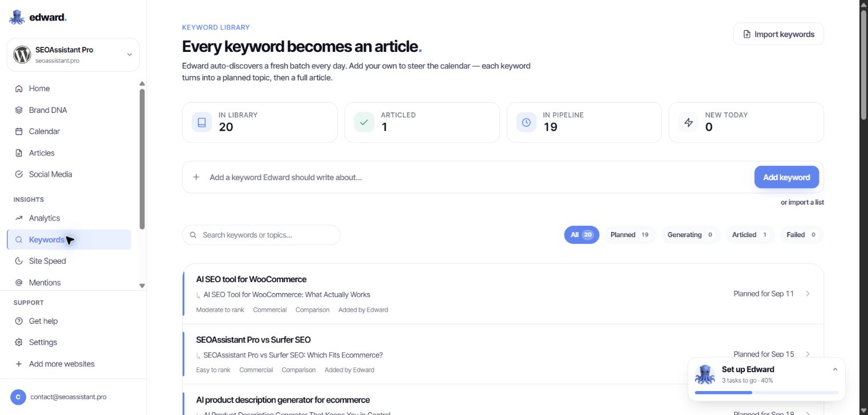Image resolution: width=868 pixels, height=415 pixels.
Task: Click the Home house icon
Action: click(19, 88)
